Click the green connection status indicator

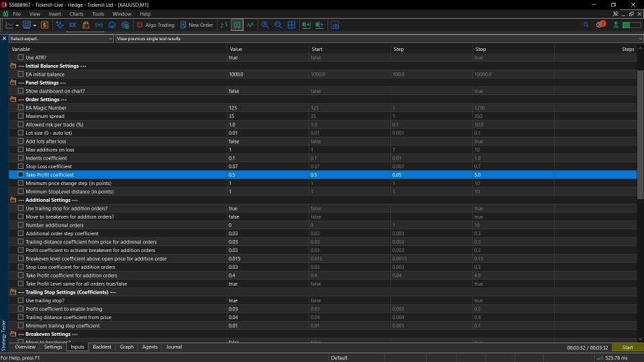632,25
